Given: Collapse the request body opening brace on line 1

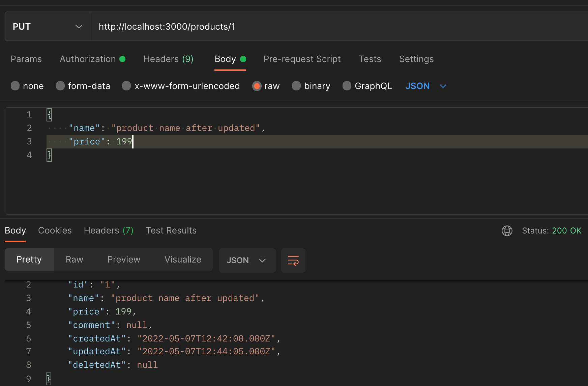Looking at the screenshot, I should [49, 115].
